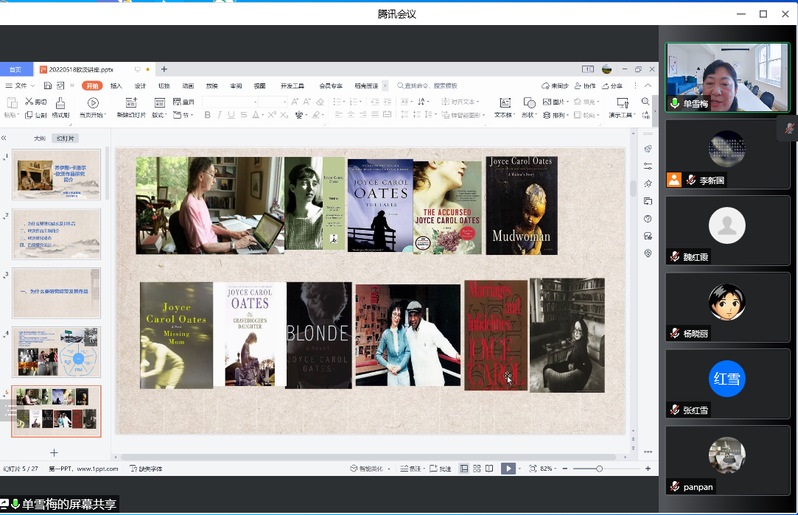Click the Presentation Tools icon
Viewport: 798px width, 515px height.
[x=620, y=102]
